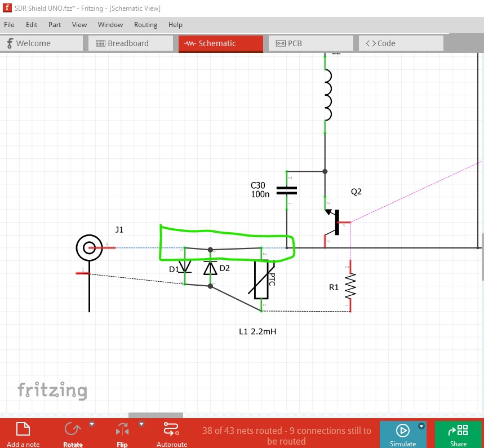Click the L1 2.2mH label

click(x=257, y=331)
